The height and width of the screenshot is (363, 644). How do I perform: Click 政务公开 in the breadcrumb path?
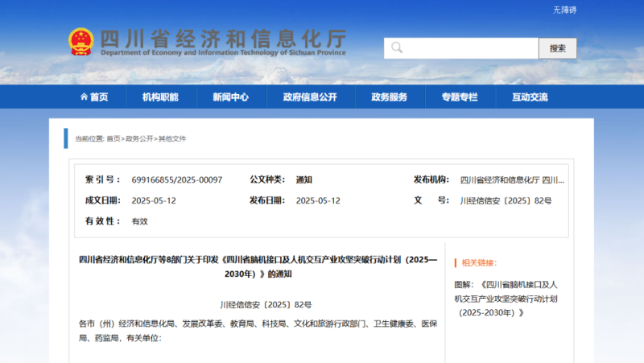[138, 138]
